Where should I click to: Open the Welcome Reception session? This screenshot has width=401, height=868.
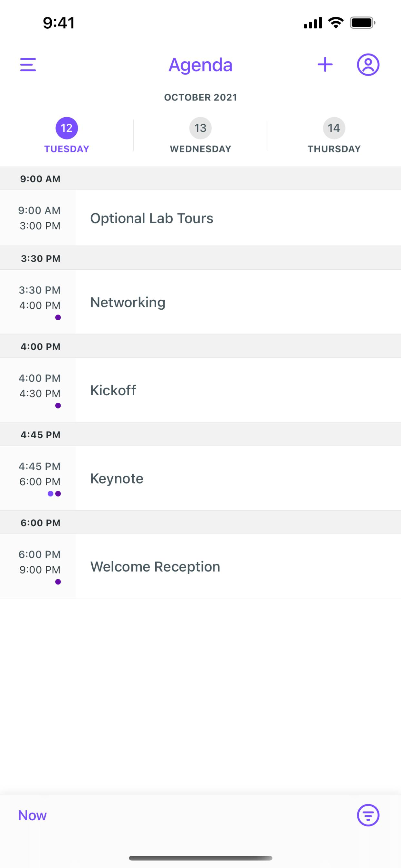(x=200, y=566)
